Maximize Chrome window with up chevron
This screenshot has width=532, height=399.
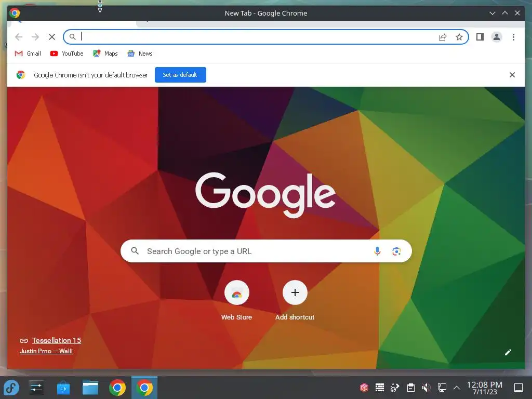(x=505, y=13)
